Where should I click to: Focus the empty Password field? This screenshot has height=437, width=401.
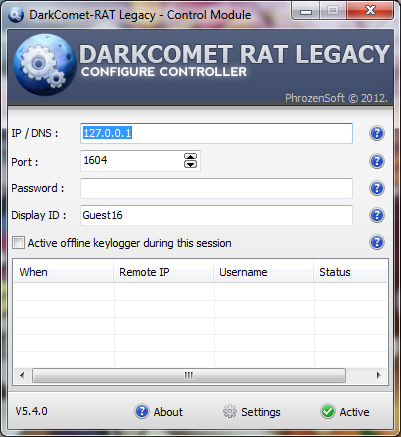[x=216, y=188]
